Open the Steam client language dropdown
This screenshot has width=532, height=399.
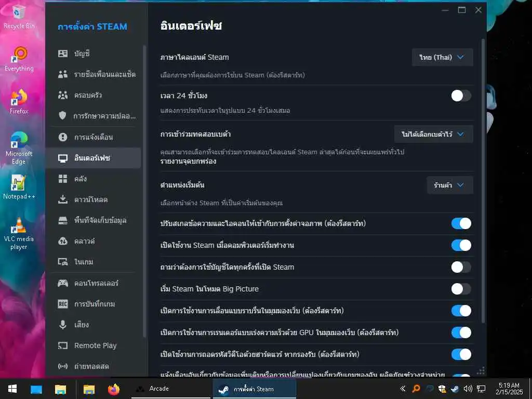click(443, 57)
